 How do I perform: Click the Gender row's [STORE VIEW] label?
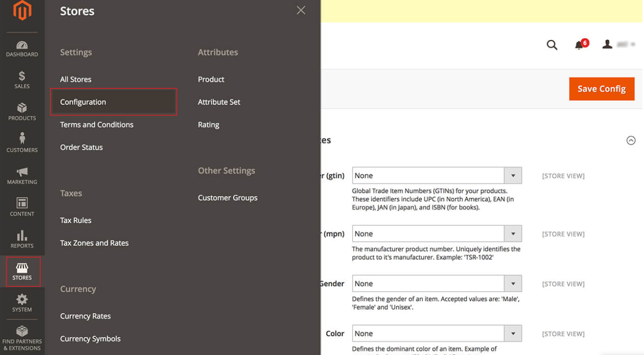(563, 284)
